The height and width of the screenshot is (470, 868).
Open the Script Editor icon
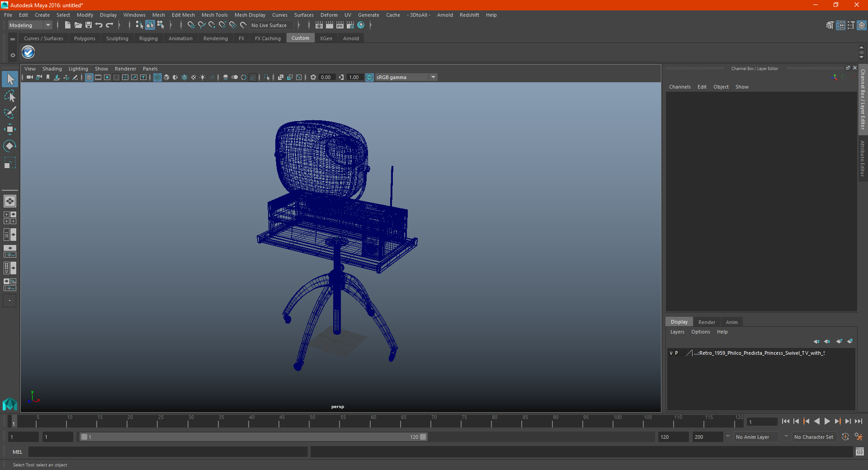coord(859,452)
